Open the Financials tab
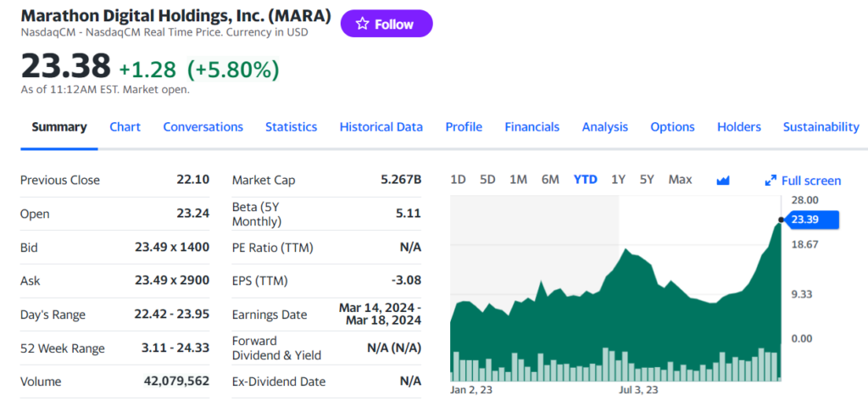Viewport: 868px width, 401px height. click(532, 127)
